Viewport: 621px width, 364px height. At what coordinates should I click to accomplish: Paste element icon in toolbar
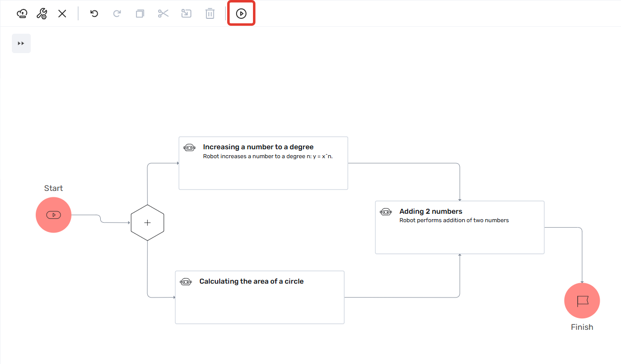coord(186,14)
